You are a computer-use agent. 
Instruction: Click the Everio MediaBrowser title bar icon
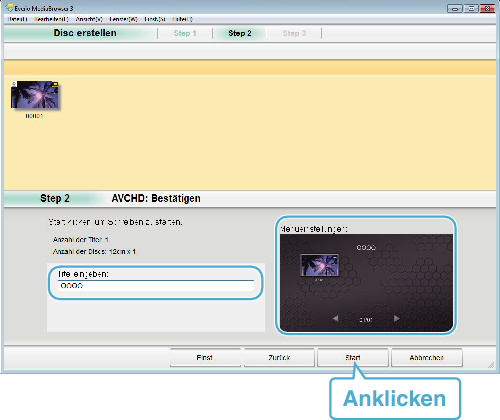click(x=9, y=8)
